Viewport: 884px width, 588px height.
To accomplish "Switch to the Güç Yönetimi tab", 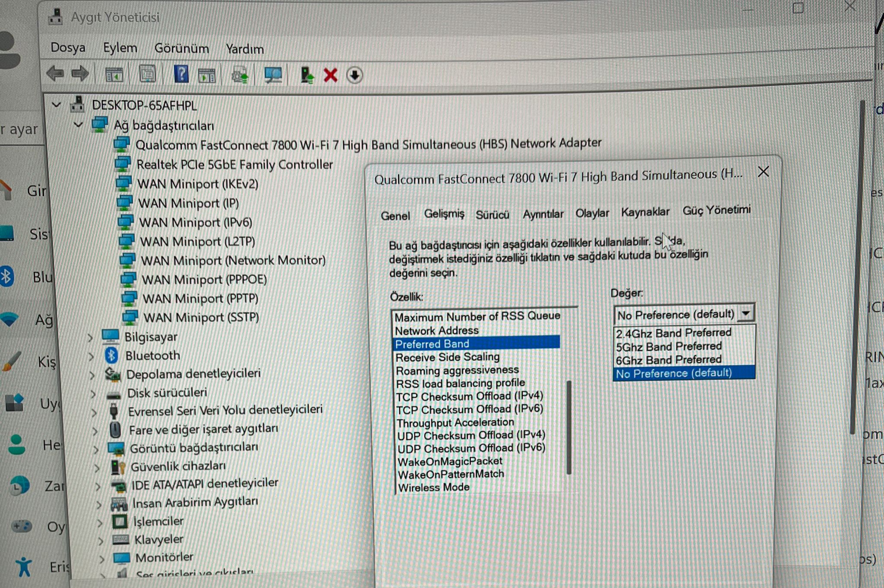I will pos(716,210).
